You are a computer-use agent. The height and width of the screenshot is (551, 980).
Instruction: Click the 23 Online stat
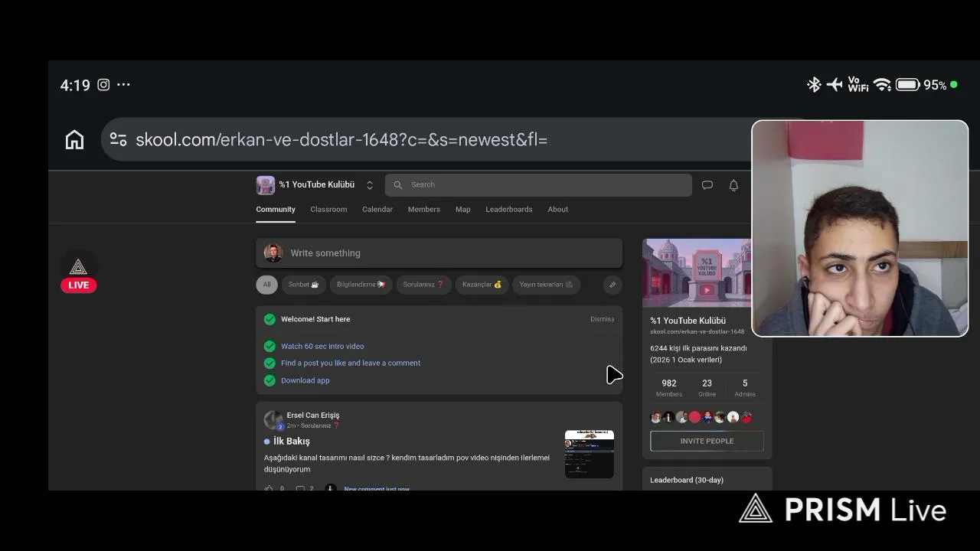[x=707, y=388]
